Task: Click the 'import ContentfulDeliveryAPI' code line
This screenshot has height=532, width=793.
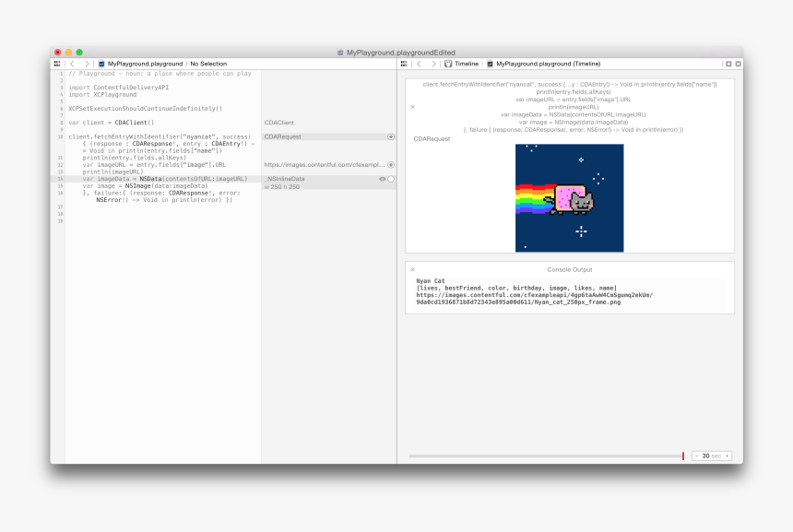Action: coord(119,88)
